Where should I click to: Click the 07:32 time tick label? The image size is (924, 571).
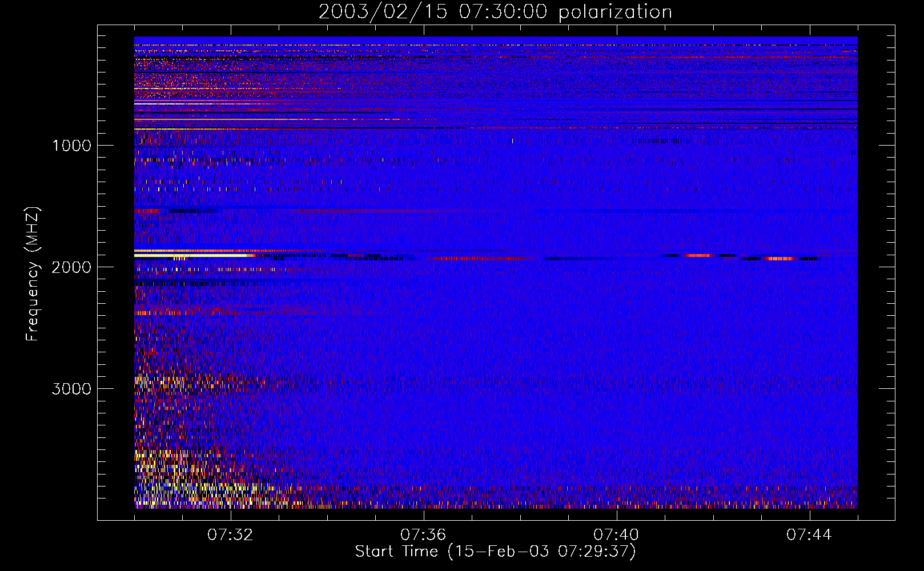click(x=230, y=535)
